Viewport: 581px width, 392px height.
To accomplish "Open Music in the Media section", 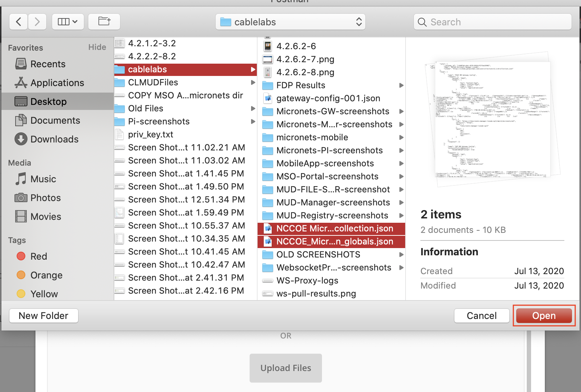I will click(x=35, y=179).
